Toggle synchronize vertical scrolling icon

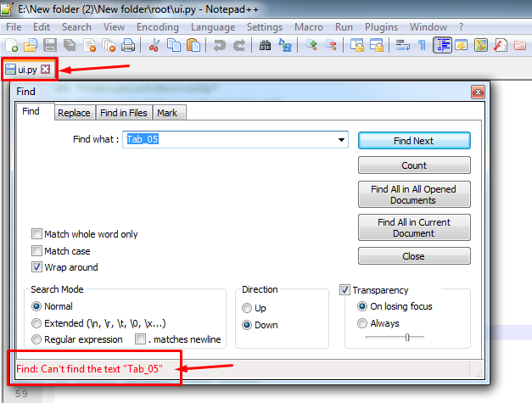(x=357, y=45)
